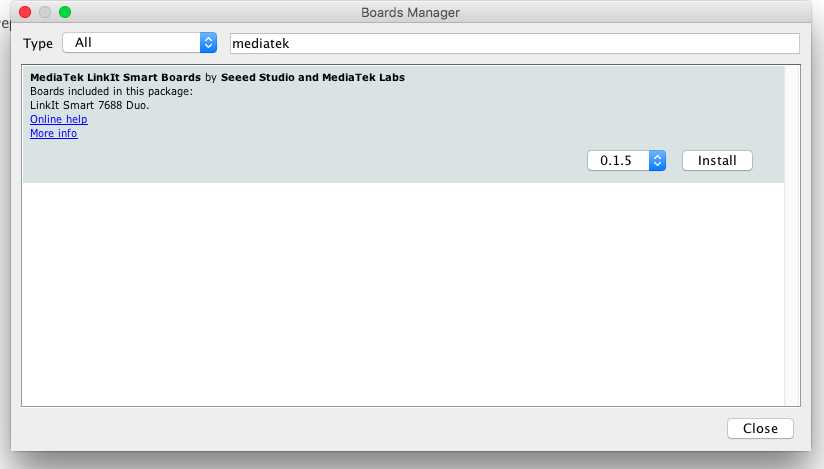
Task: Select the MediaTek LinkIt Smart Boards title
Action: click(x=115, y=77)
